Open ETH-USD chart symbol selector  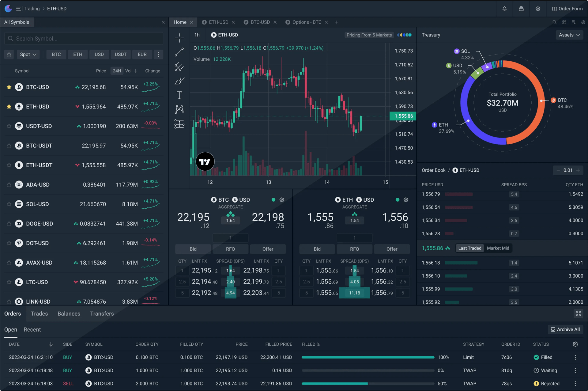[224, 35]
